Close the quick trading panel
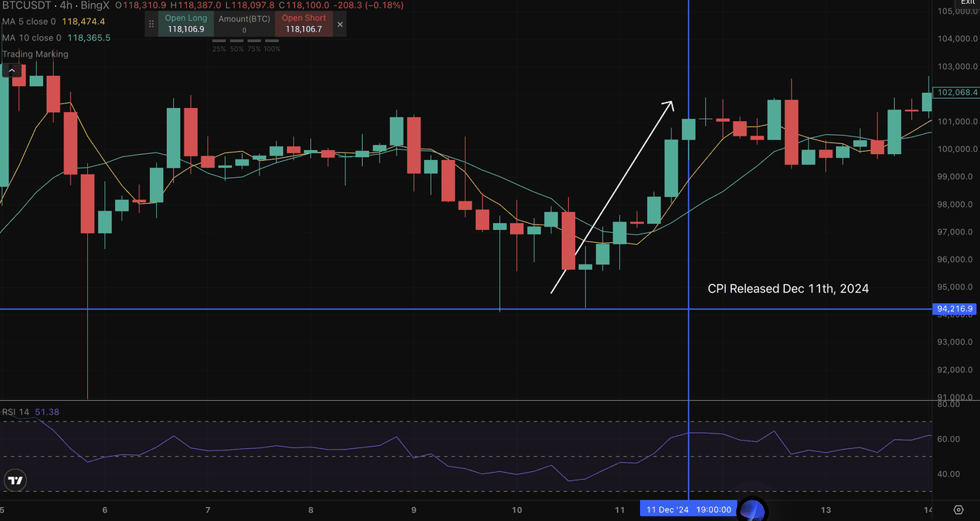Screen dimensions: 980x521 tap(341, 25)
